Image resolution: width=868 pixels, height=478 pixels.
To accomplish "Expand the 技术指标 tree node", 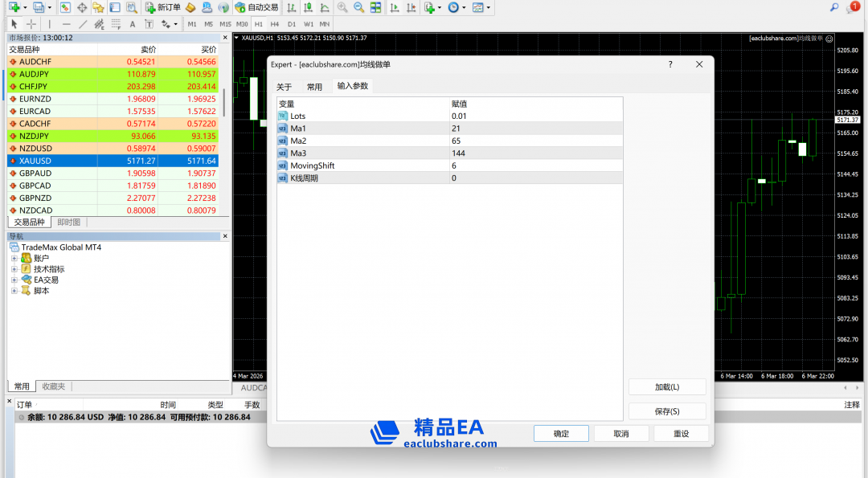I will pos(14,269).
